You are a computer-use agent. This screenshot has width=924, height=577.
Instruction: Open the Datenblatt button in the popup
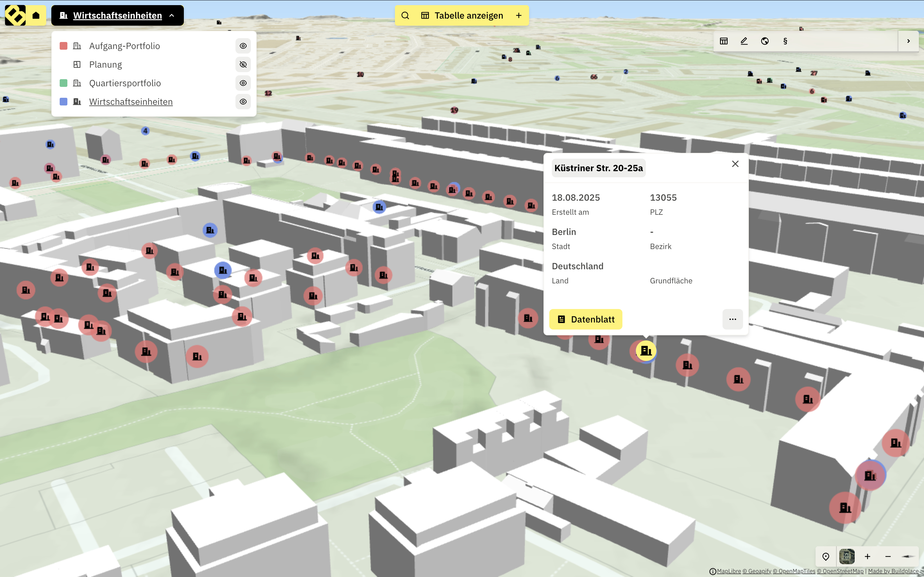585,319
